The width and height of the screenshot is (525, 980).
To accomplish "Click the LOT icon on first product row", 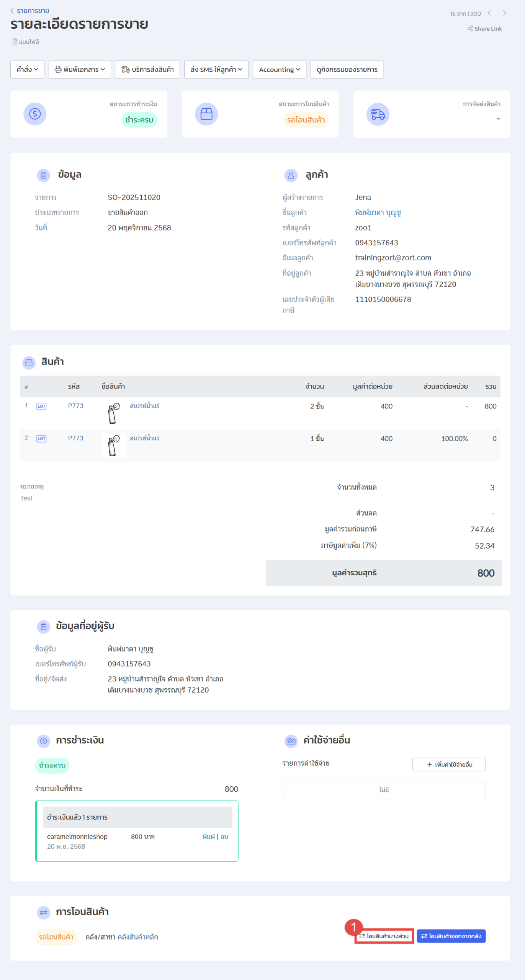I will [41, 406].
